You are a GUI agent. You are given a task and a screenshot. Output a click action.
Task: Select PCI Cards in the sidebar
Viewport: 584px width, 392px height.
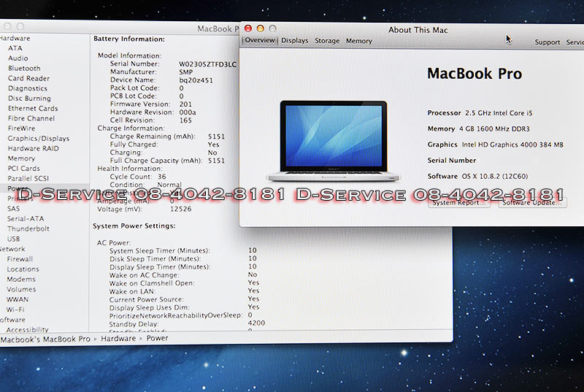point(23,169)
